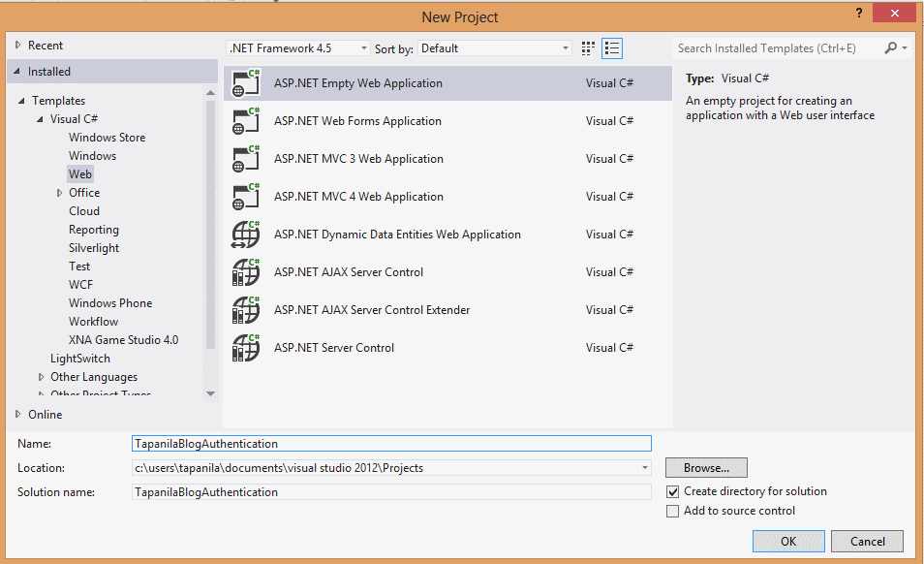Open the .NET Framework 4.5 dropdown
The image size is (924, 564).
coord(297,48)
